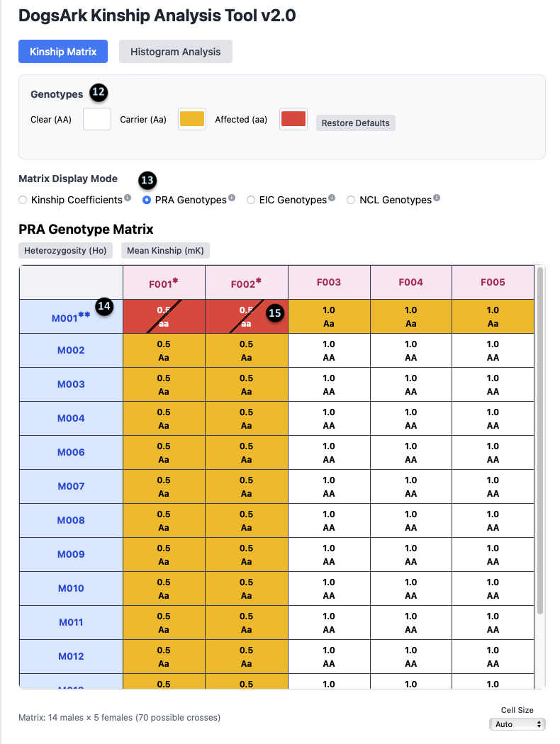This screenshot has width=560, height=744.
Task: Click the Affected (aa) red color swatch
Action: click(293, 119)
